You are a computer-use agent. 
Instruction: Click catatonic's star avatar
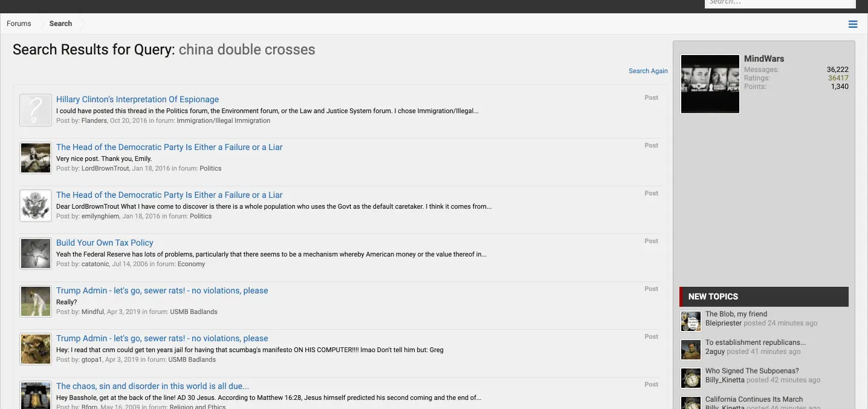tap(36, 254)
